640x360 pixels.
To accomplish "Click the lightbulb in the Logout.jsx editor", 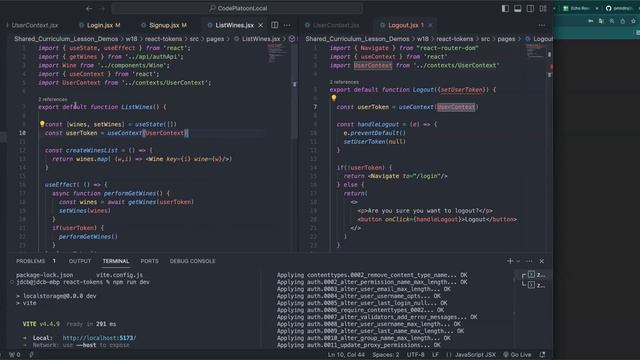I will [334, 98].
